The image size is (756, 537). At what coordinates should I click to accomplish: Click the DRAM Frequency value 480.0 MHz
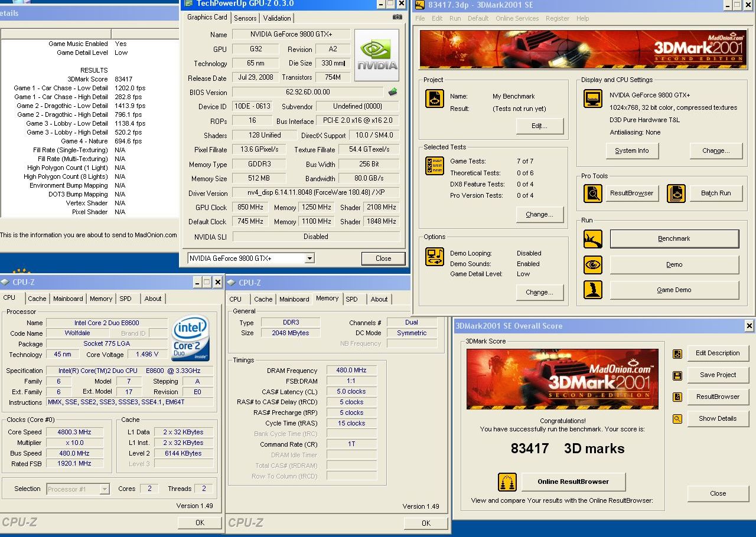point(352,371)
